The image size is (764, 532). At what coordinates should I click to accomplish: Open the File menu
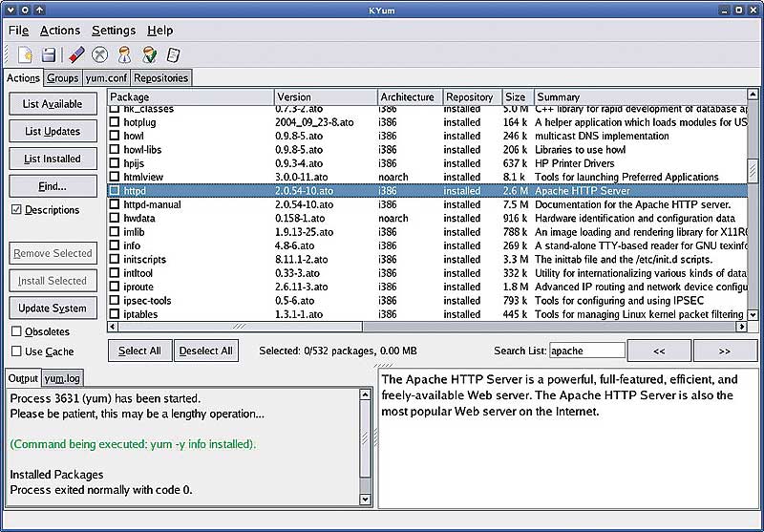[x=18, y=31]
